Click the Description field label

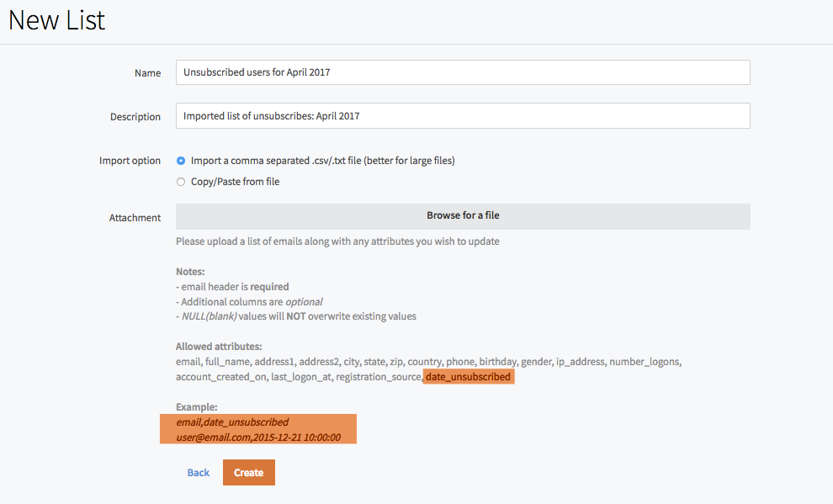135,117
